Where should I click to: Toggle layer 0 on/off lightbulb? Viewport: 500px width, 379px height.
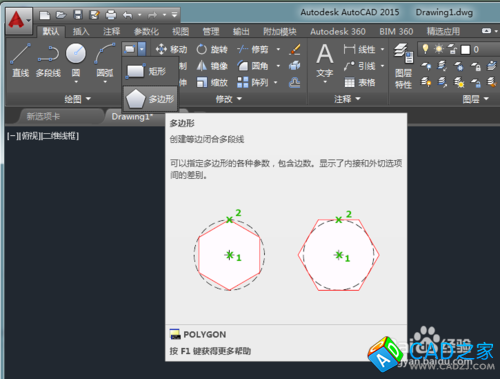point(425,49)
